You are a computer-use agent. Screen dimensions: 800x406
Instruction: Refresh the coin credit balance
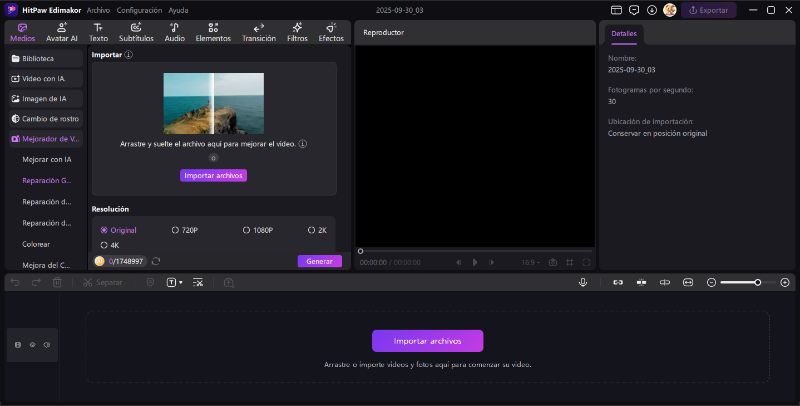156,261
